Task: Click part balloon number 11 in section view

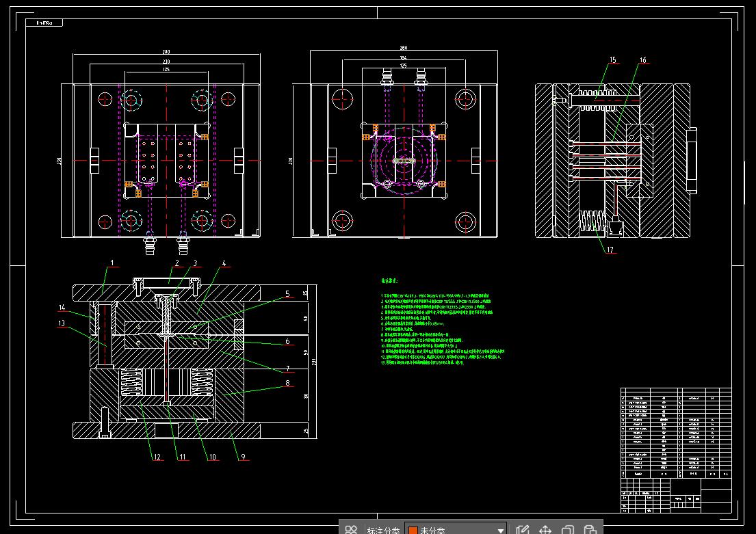Action: pyautogui.click(x=182, y=457)
